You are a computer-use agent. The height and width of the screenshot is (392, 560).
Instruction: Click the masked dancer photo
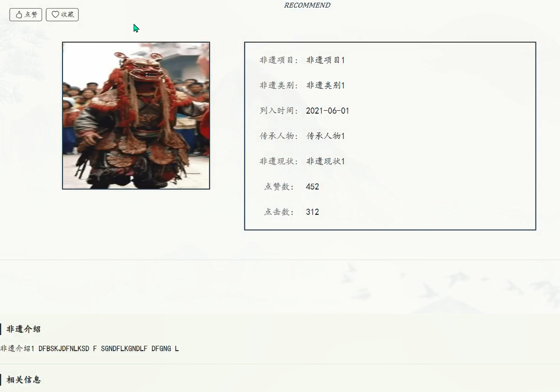click(136, 116)
